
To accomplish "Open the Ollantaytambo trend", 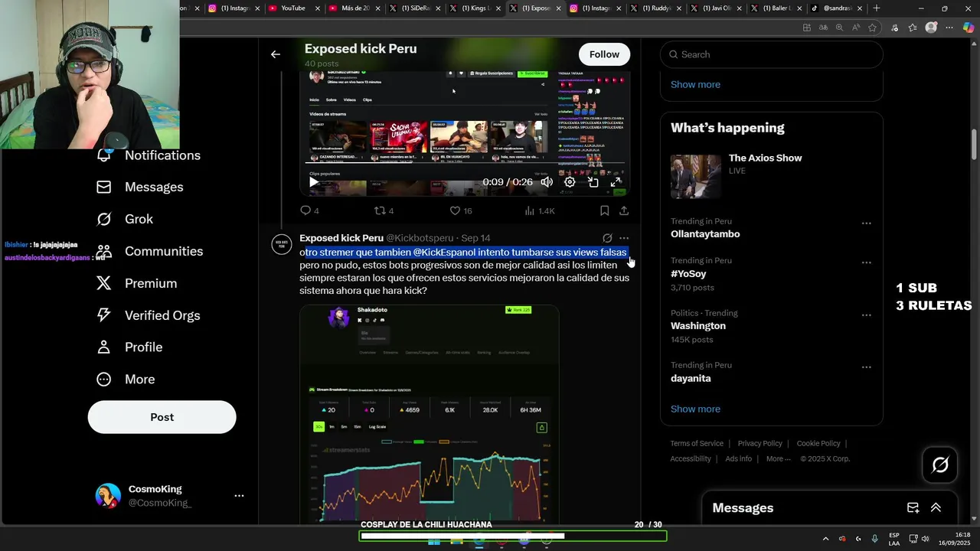I will point(705,234).
